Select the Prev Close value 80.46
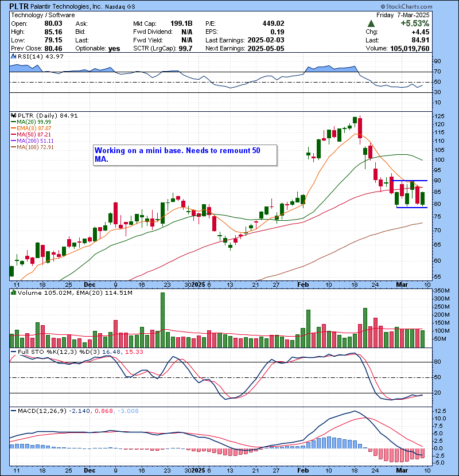This screenshot has width=459, height=476. pyautogui.click(x=53, y=49)
